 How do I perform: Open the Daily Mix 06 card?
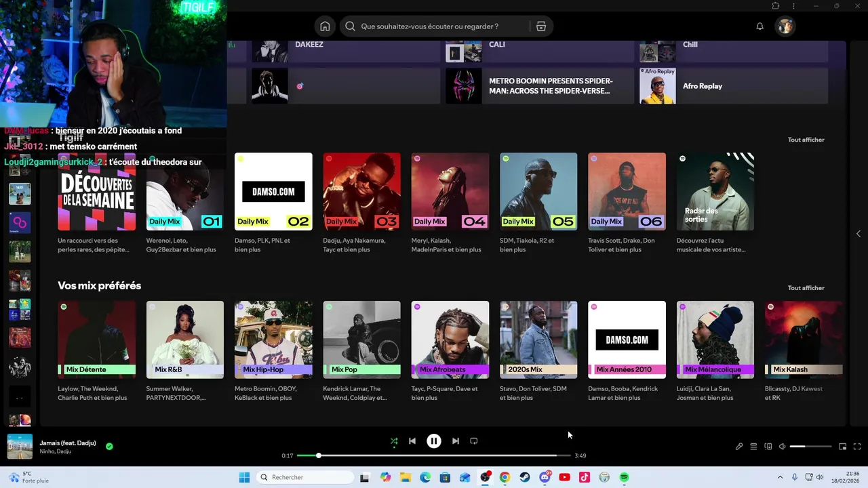(x=627, y=203)
